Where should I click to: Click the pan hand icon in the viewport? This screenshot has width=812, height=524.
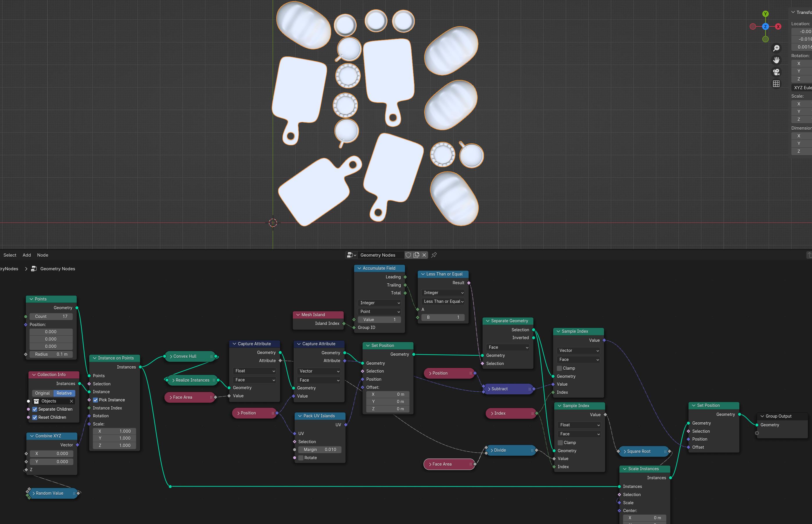click(776, 60)
